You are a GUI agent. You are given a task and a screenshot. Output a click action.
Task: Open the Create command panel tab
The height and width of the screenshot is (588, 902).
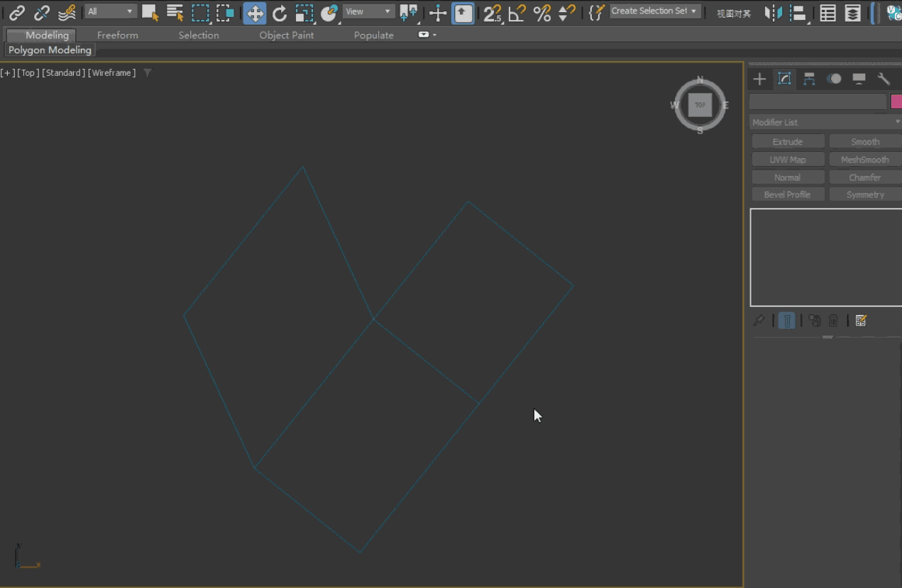(759, 79)
